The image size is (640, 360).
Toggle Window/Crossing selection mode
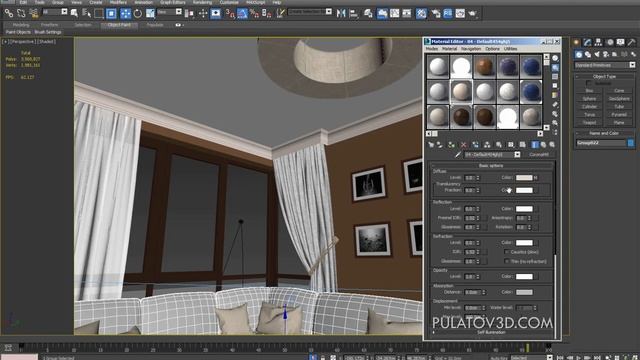(111, 13)
